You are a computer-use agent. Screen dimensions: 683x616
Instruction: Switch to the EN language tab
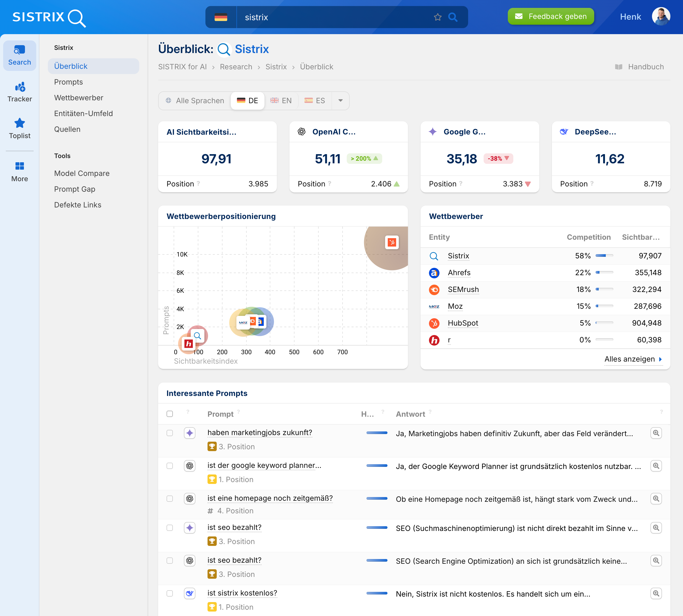tap(281, 101)
